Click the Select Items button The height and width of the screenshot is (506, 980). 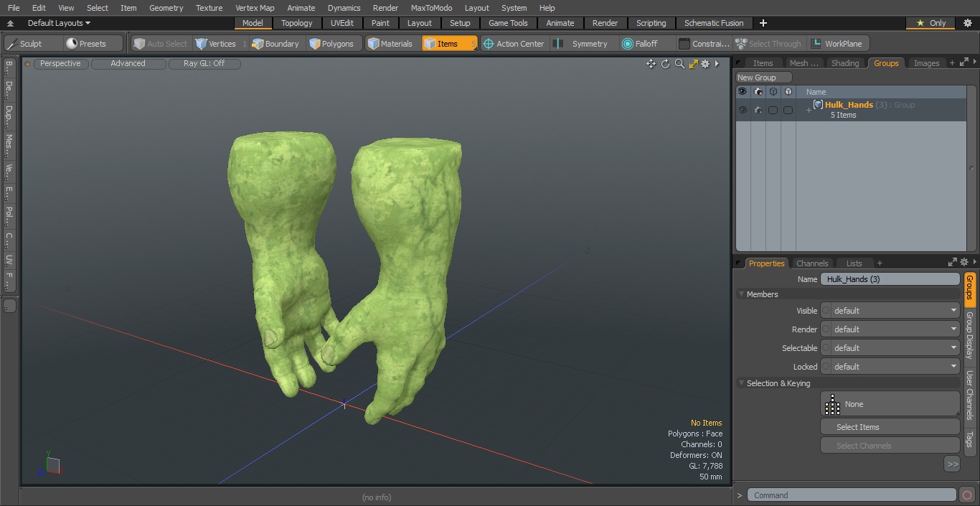click(x=890, y=427)
